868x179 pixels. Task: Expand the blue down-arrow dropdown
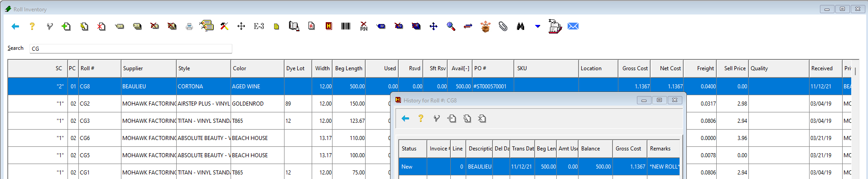tap(538, 27)
